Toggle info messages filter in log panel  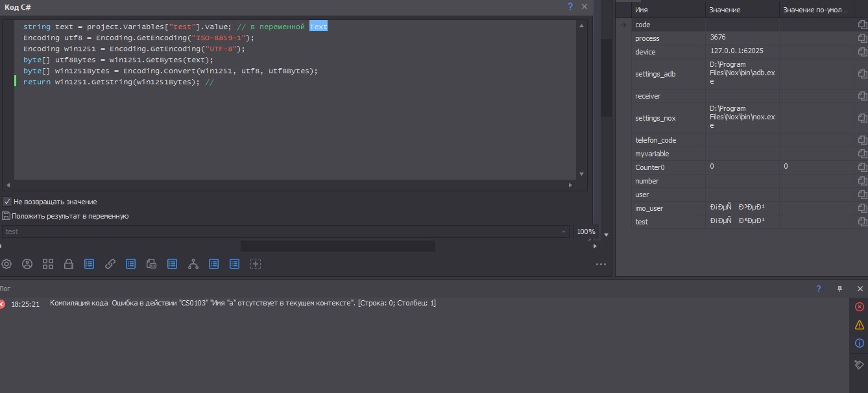(860, 343)
